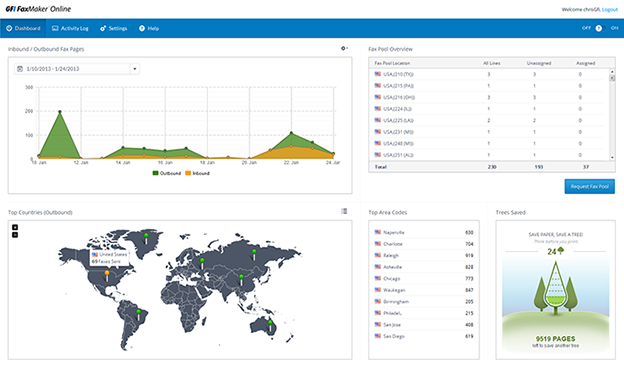
Task: Click the tree illustration in Trees Saved
Action: tap(556, 288)
